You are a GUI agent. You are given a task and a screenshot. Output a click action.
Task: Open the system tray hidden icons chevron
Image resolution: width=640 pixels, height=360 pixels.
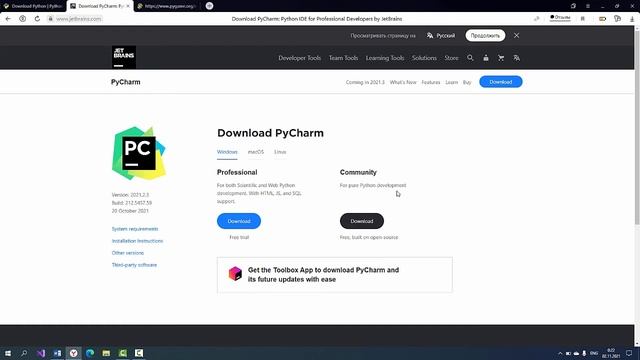(560, 353)
